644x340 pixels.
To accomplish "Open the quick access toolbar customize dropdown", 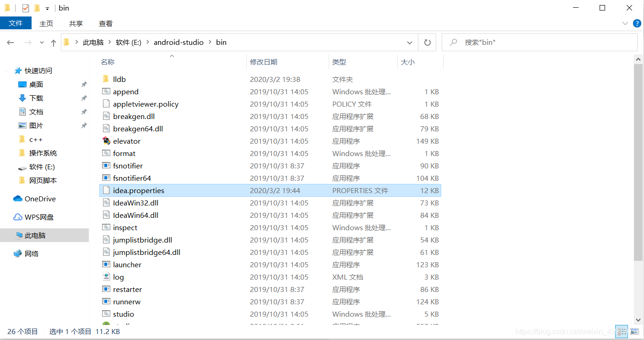I will [x=47, y=8].
